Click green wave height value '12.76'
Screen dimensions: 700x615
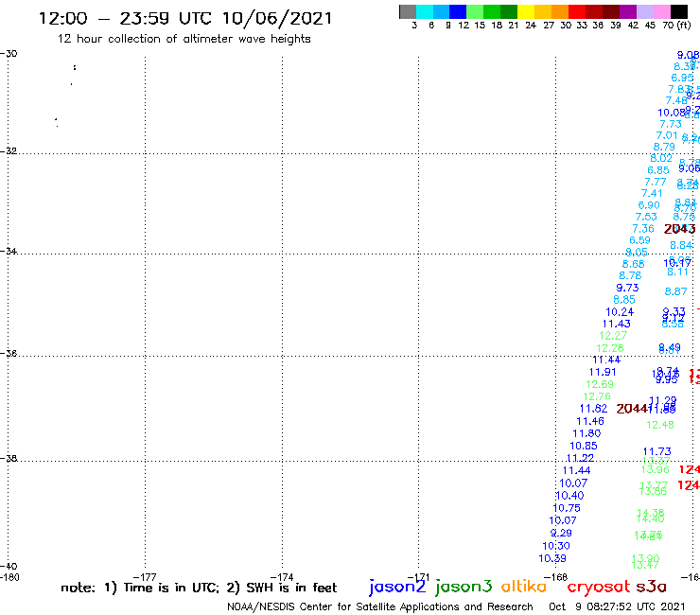coord(597,396)
